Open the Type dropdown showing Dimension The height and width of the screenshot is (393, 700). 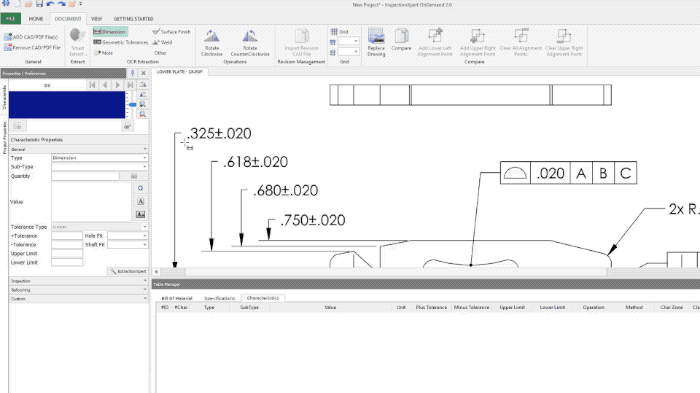tap(100, 158)
